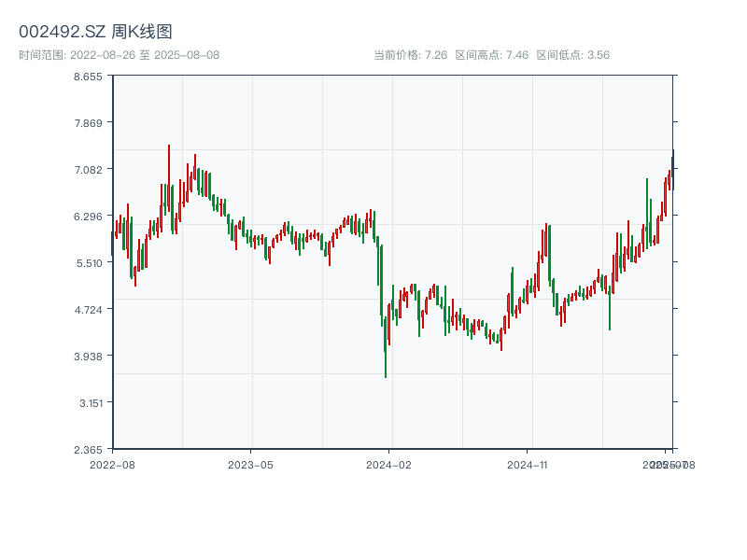Image resolution: width=747 pixels, height=560 pixels.
Task: Click the 区间高点 7.46 label
Action: (x=491, y=55)
